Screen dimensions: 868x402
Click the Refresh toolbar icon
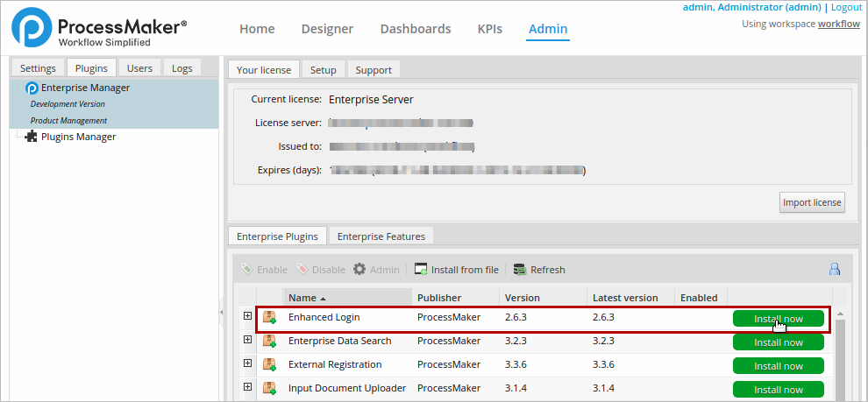tap(520, 270)
